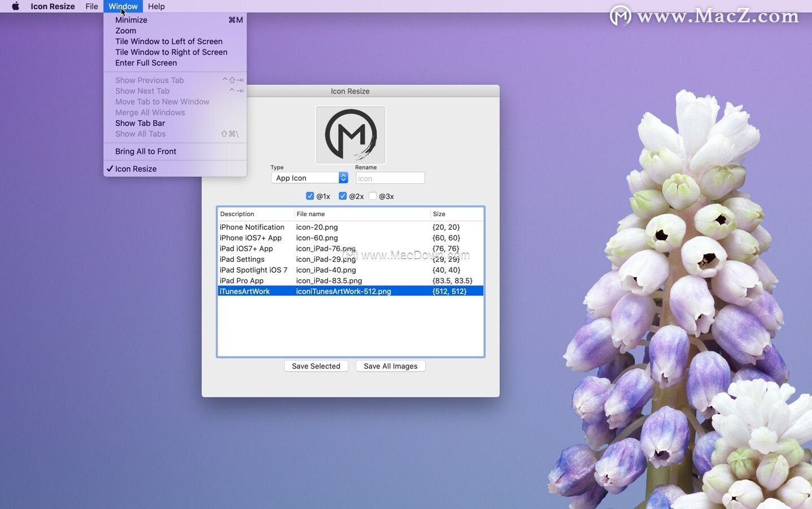This screenshot has width=812, height=509.
Task: Click the Size column header
Action: click(457, 214)
